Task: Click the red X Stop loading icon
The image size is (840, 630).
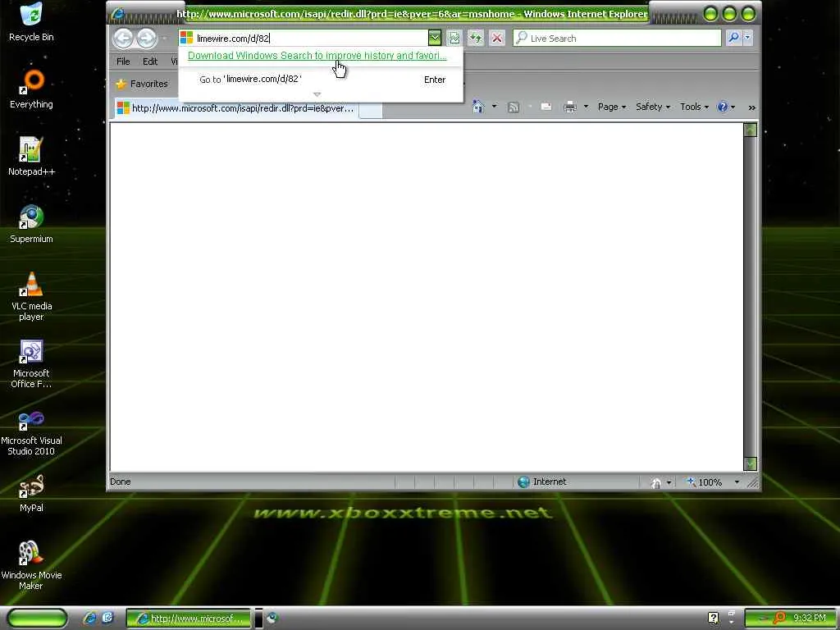Action: [x=497, y=38]
